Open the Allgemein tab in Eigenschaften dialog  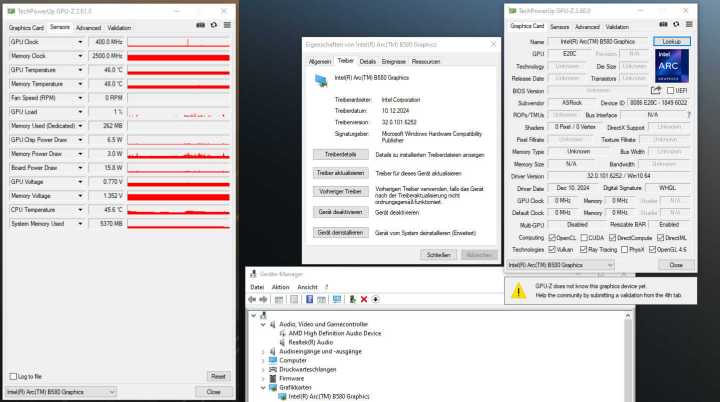click(x=320, y=62)
